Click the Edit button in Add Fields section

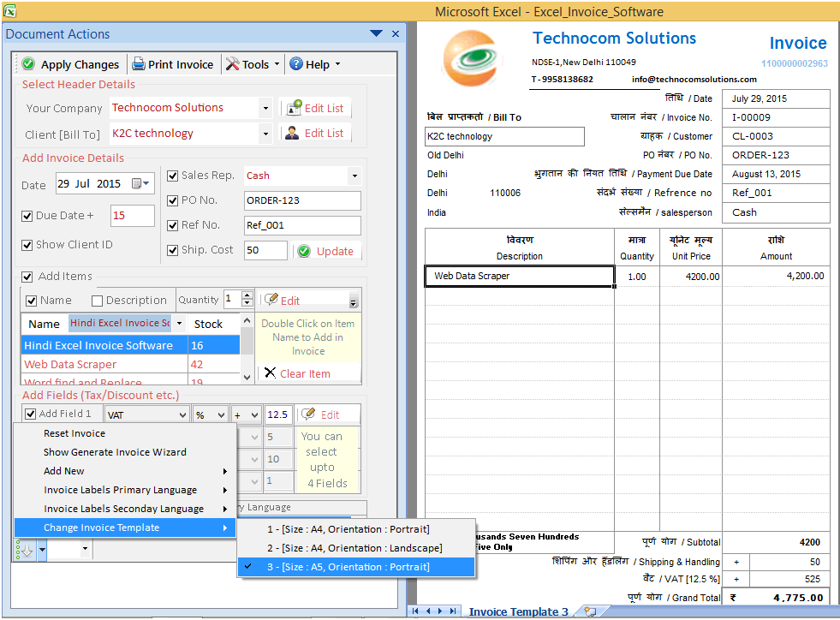[x=330, y=414]
